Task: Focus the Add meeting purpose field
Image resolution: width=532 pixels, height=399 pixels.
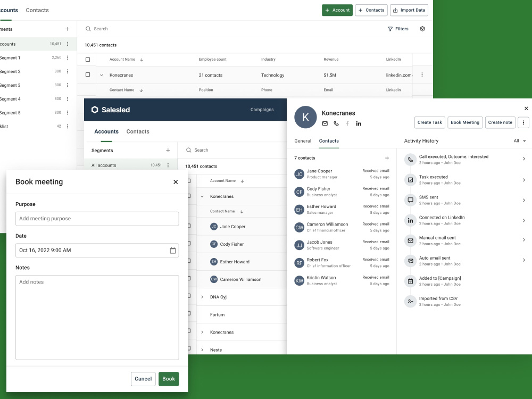Action: (97, 219)
